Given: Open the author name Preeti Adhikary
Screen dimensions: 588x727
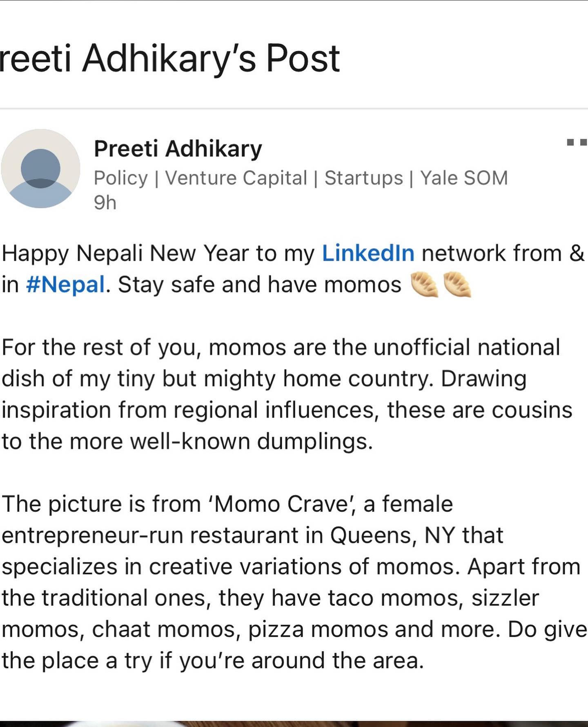Looking at the screenshot, I should [x=178, y=149].
